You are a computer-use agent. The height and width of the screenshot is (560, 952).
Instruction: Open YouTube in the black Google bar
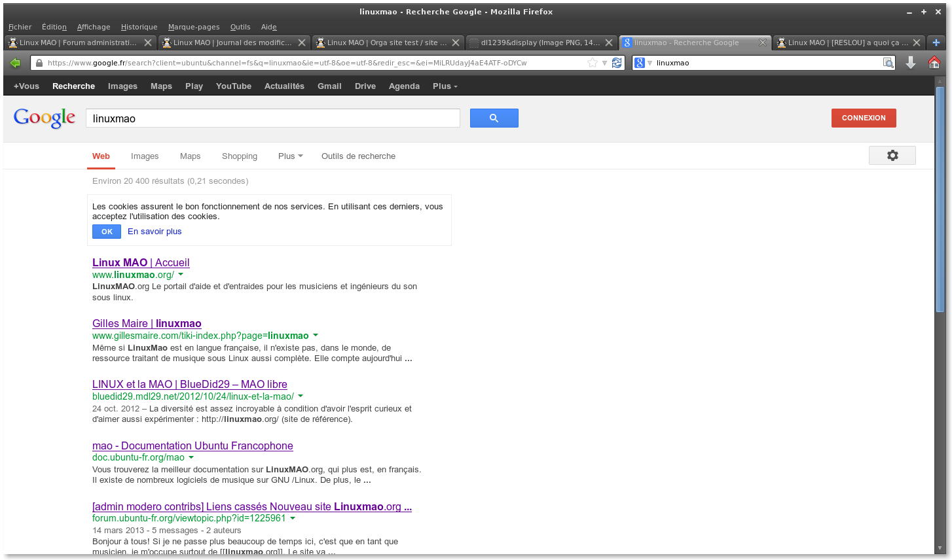click(234, 86)
